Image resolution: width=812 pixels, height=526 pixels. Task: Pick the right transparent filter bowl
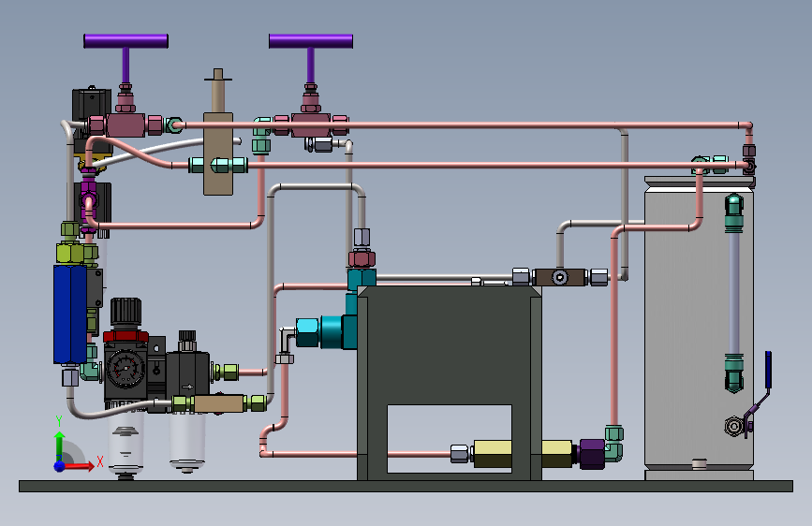pos(187,440)
